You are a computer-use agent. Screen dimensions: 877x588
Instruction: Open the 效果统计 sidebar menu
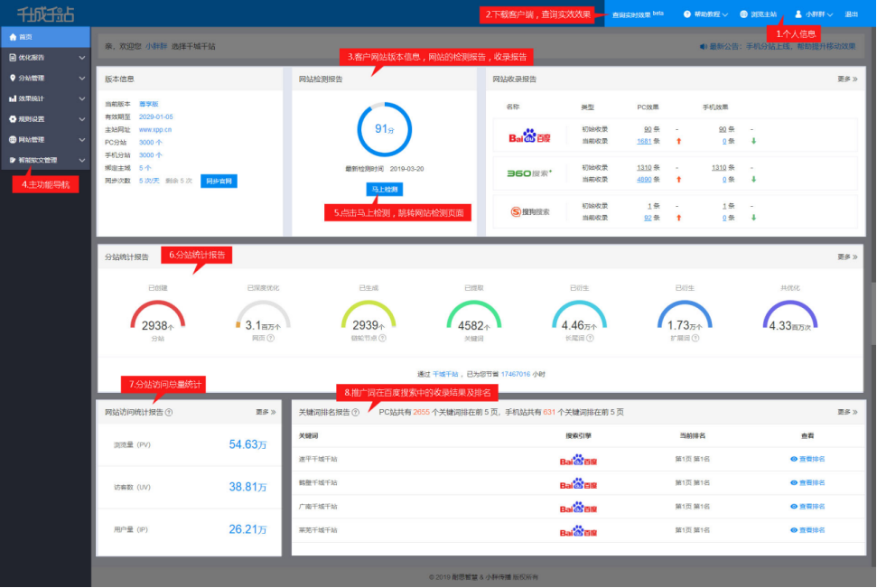click(x=45, y=98)
